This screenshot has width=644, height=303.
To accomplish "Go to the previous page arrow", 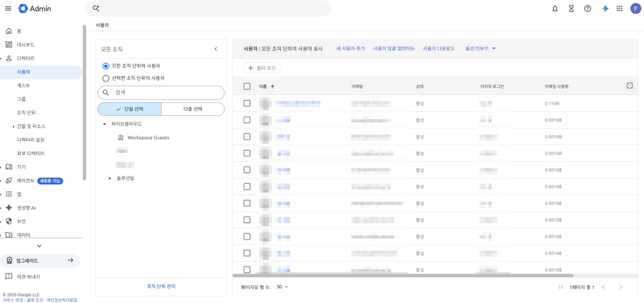I will coord(603,287).
